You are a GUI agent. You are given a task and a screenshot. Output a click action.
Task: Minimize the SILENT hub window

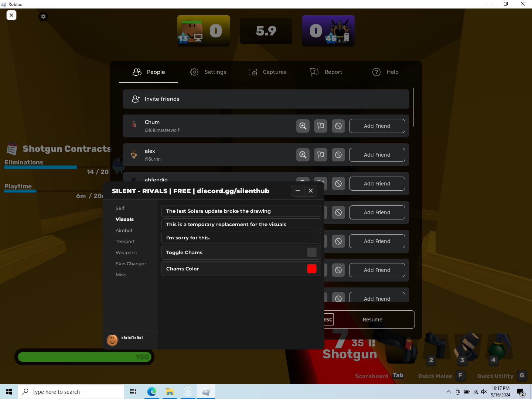tap(297, 191)
